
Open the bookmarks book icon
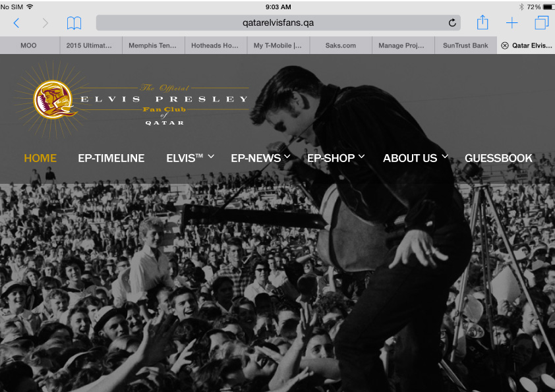(74, 23)
